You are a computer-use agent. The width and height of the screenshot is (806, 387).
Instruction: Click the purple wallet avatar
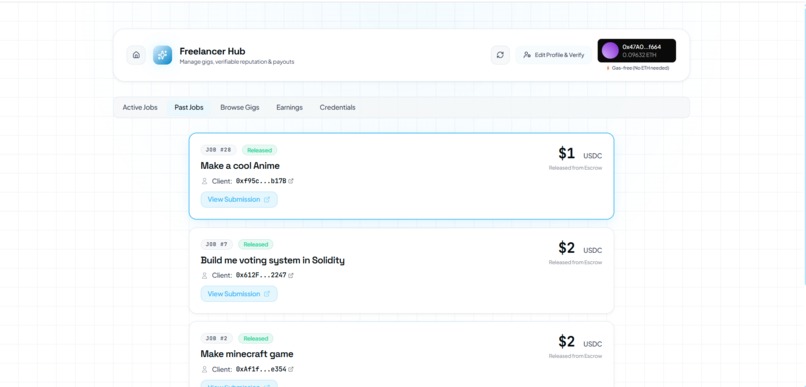(610, 50)
